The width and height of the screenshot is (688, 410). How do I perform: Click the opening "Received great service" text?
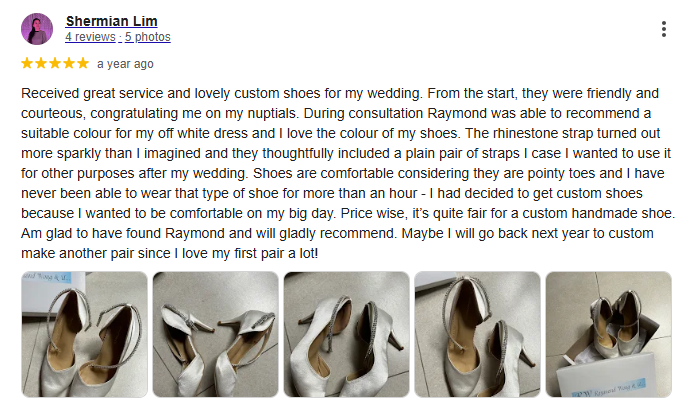(100, 92)
